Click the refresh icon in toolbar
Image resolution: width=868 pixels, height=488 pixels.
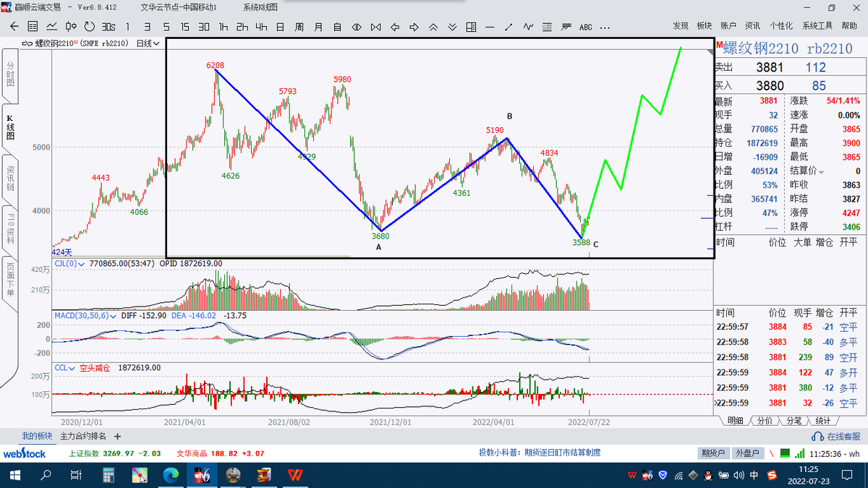[x=90, y=27]
